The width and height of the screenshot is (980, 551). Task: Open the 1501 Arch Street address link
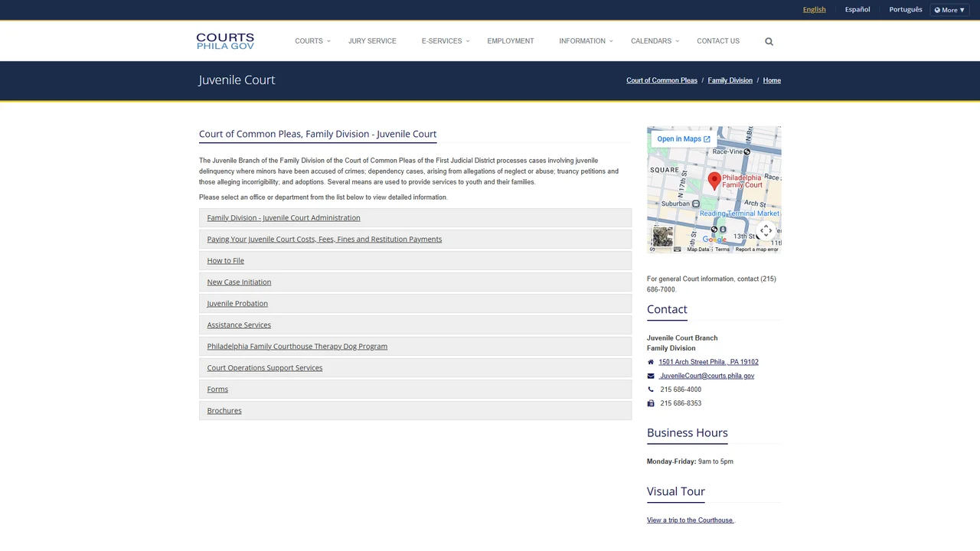coord(708,362)
